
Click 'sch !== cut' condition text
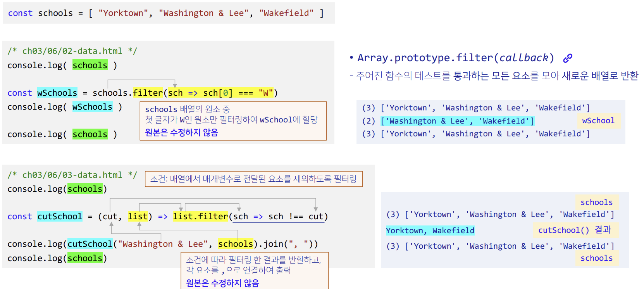click(x=296, y=217)
